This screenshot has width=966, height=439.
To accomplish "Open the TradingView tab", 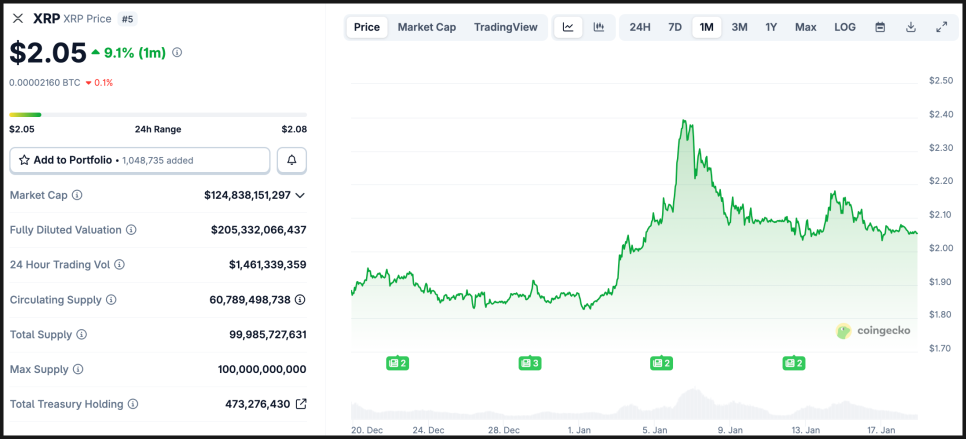I will pos(505,27).
